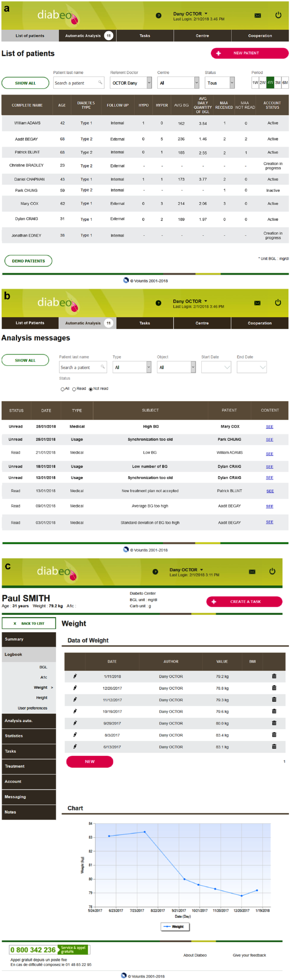Open the Start Date picker dropdown
This screenshot has width=290, height=980.
coord(216,367)
